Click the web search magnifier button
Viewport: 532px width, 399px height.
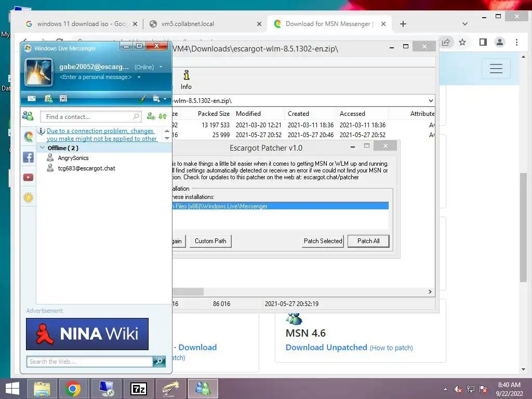point(159,362)
